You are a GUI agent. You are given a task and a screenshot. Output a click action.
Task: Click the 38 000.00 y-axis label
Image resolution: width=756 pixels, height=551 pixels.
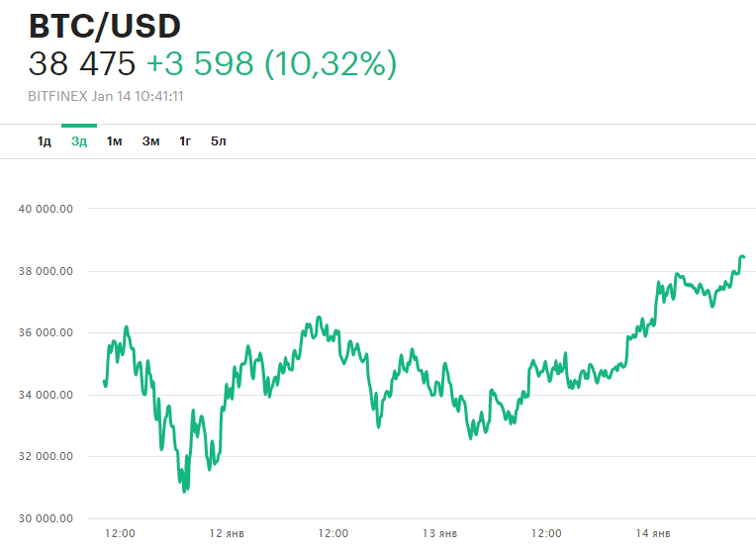(47, 271)
